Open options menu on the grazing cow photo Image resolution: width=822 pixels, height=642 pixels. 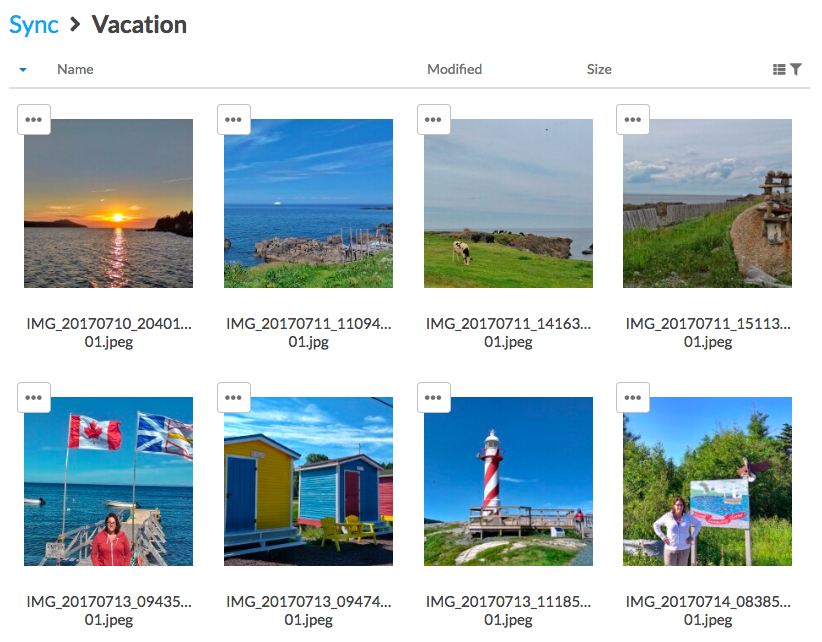[x=433, y=119]
